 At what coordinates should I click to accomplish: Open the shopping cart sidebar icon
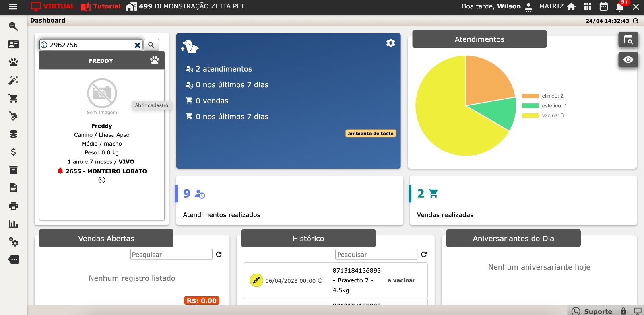(x=13, y=98)
